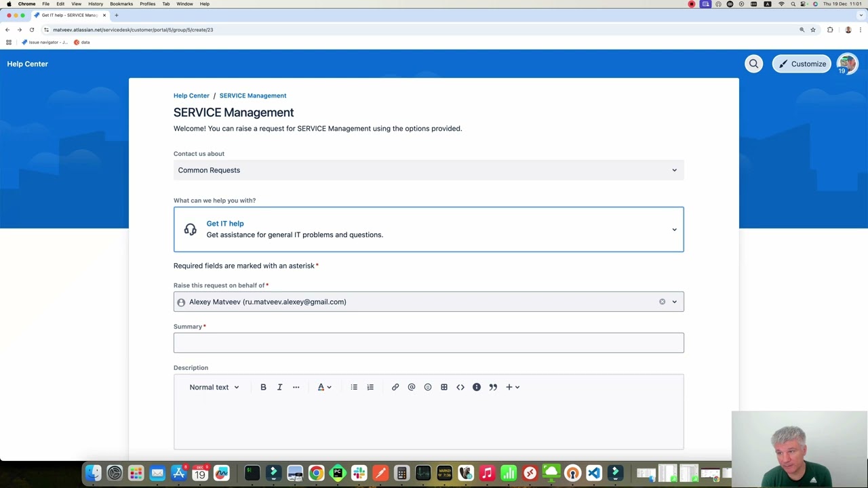Open Chrome extensions puzzle icon
The image size is (868, 488).
830,30
